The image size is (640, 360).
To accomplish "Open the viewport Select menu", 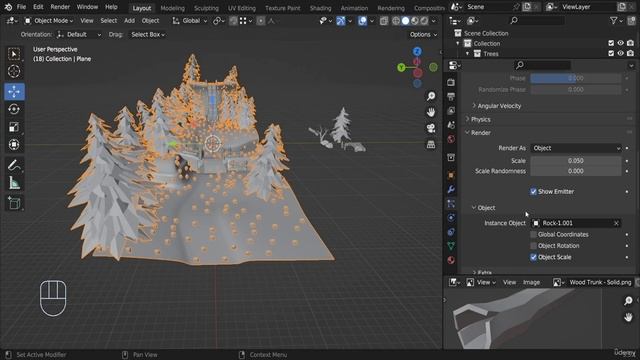I will pos(109,20).
